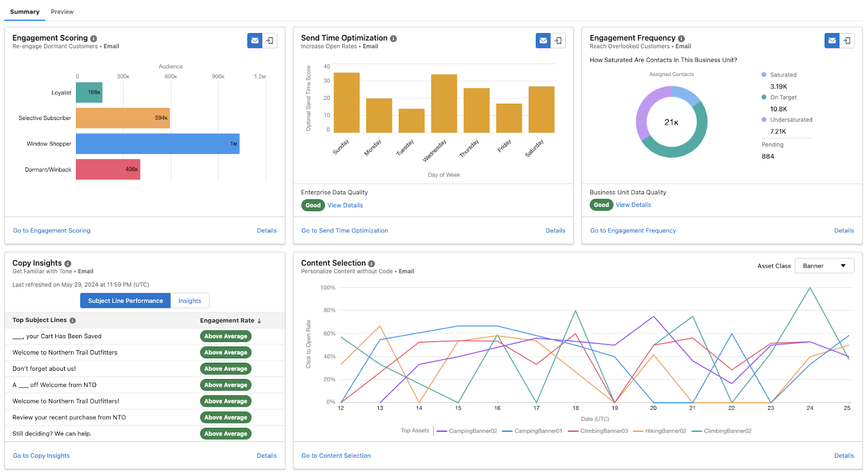The height and width of the screenshot is (474, 868).
Task: Open Details link in Engagement Scoring card
Action: pos(267,231)
